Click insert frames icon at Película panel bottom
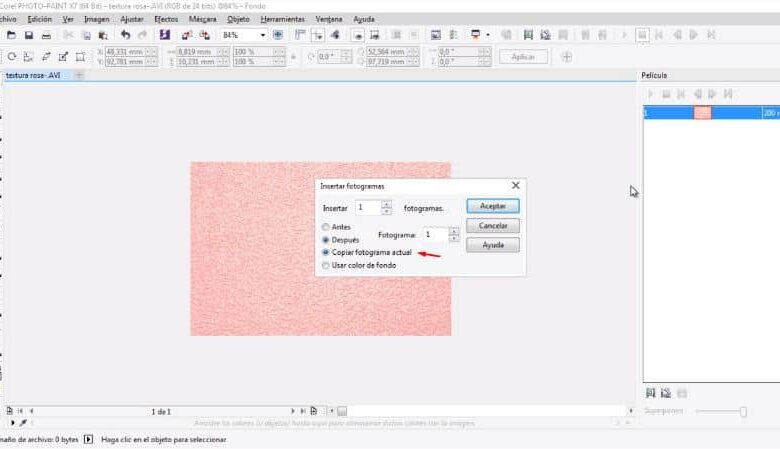780x449 pixels. pyautogui.click(x=650, y=393)
